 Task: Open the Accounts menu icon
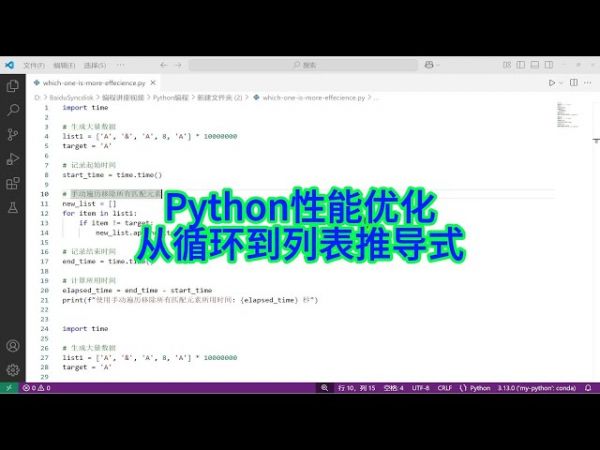click(13, 346)
